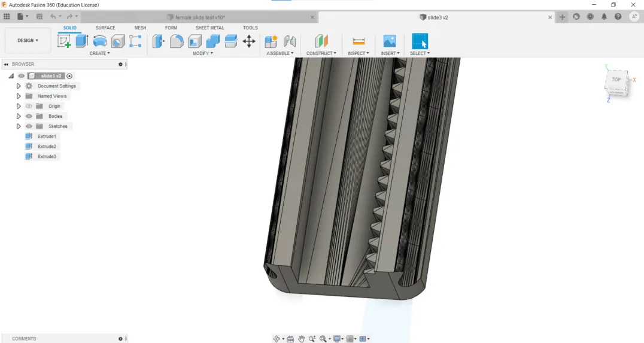Click the TOP face of ViewCube

click(x=616, y=80)
